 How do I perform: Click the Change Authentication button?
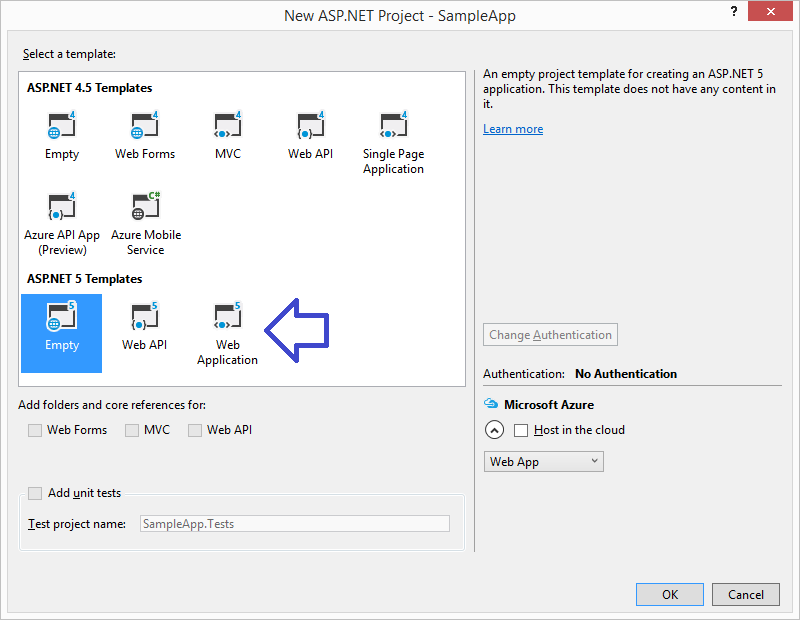pyautogui.click(x=550, y=335)
